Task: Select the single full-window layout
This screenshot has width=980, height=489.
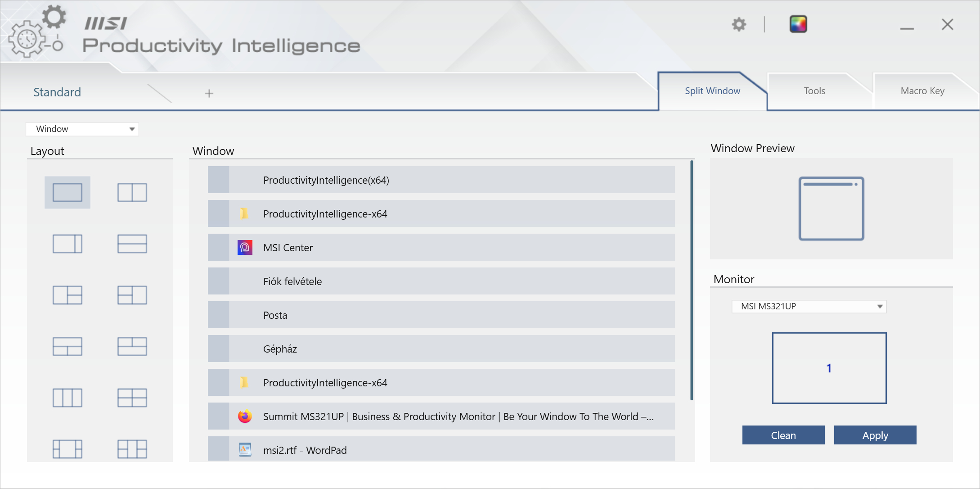Action: click(x=67, y=192)
